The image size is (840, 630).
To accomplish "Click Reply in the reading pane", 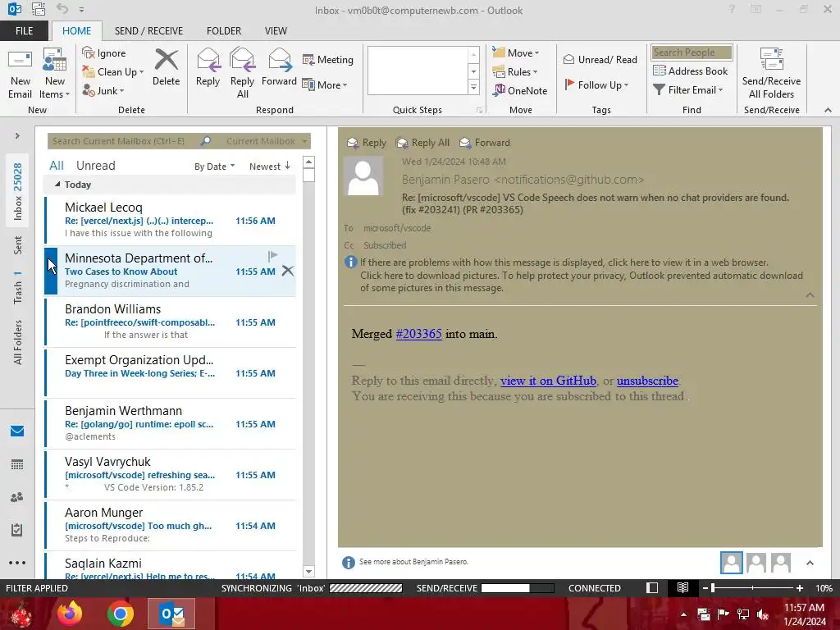I will [367, 143].
